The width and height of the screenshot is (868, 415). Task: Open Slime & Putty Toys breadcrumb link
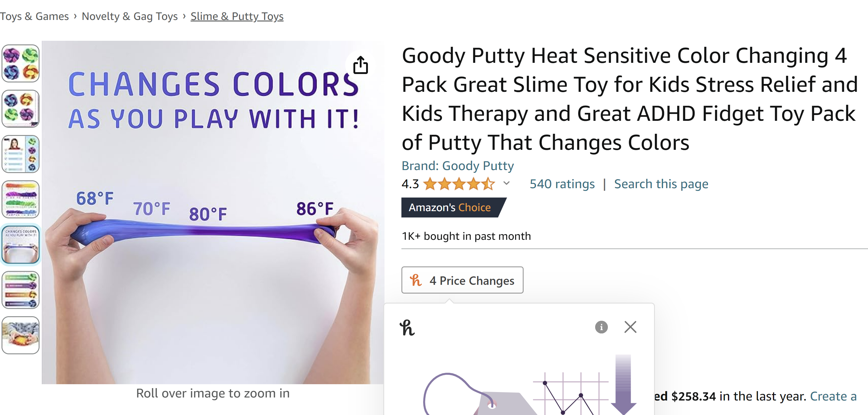pyautogui.click(x=237, y=16)
